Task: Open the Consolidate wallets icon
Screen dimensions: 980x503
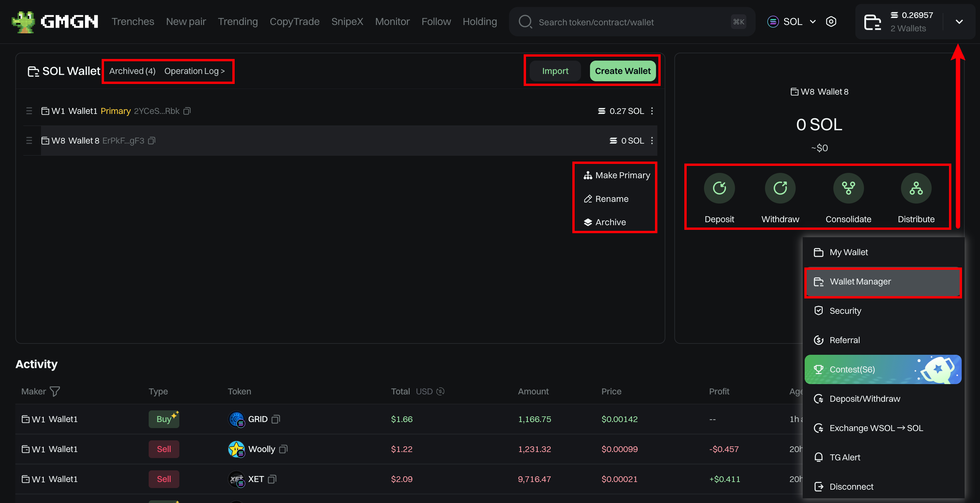Action: click(848, 188)
